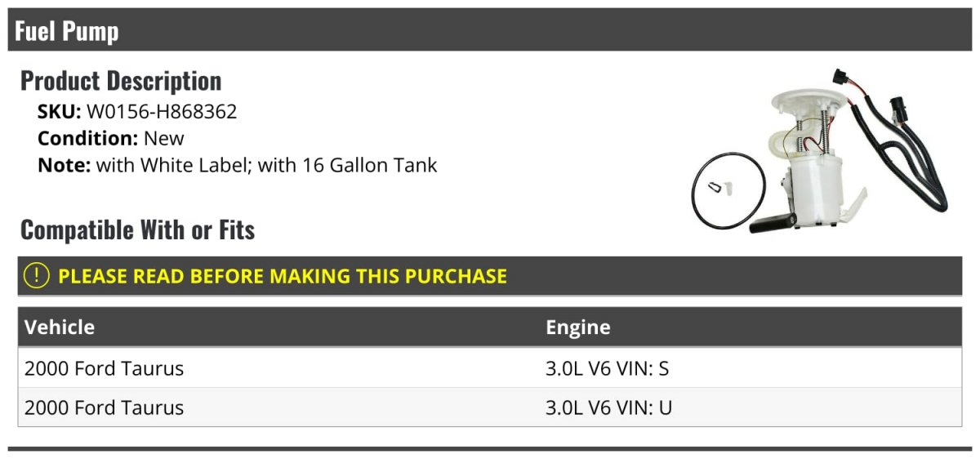Click the Condition: New line
The height and width of the screenshot is (459, 980).
coord(111,138)
